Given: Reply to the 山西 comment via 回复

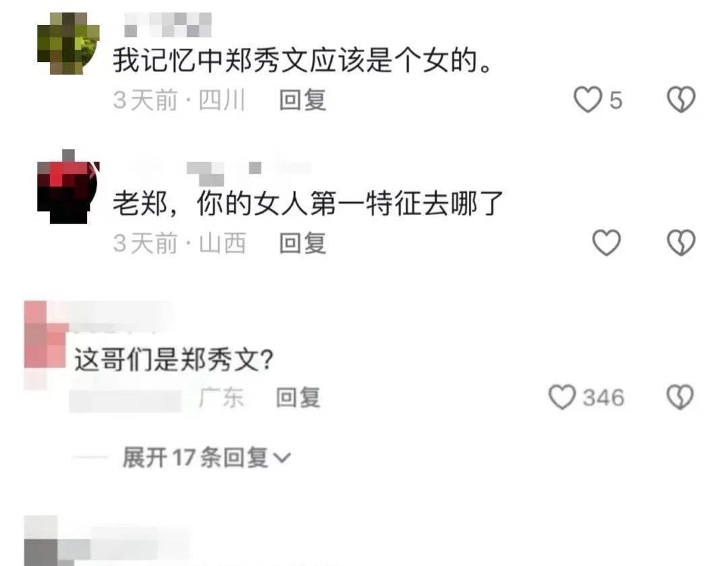Looking at the screenshot, I should (x=303, y=243).
